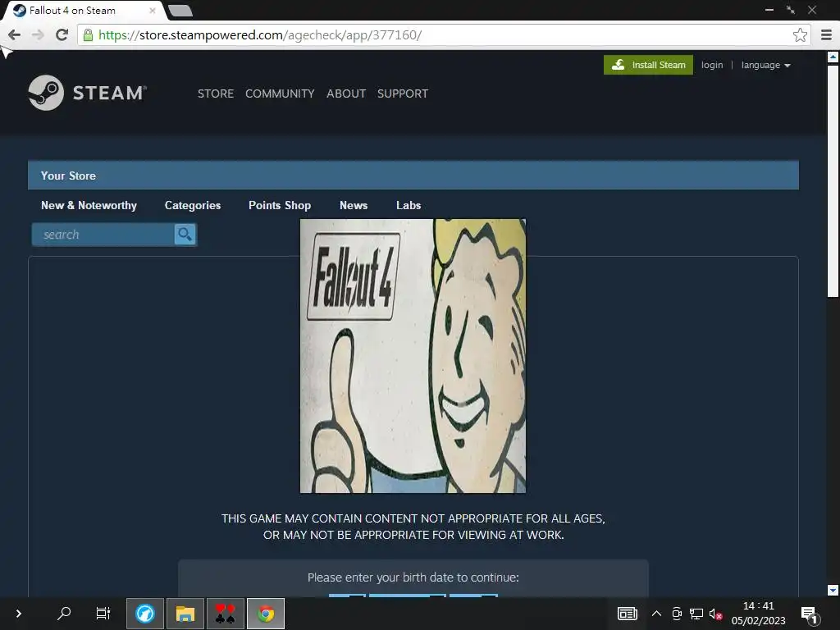The width and height of the screenshot is (840, 630).
Task: Click the muted volume tray icon
Action: pyautogui.click(x=715, y=614)
